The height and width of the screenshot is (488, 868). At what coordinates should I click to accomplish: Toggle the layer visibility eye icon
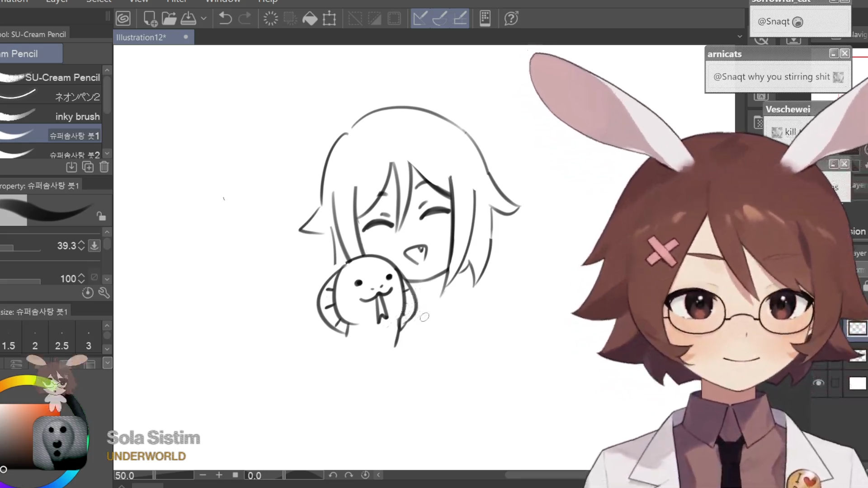coord(818,383)
